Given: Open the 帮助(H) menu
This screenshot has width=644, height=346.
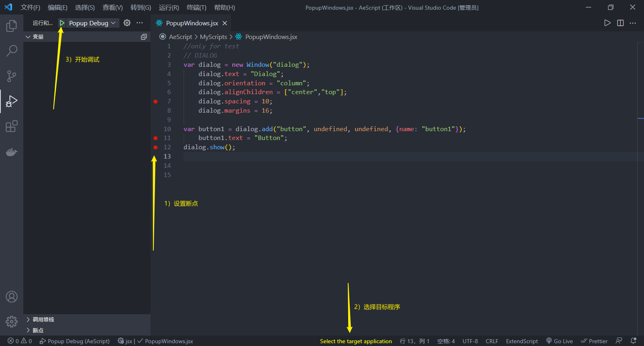Looking at the screenshot, I should (225, 8).
